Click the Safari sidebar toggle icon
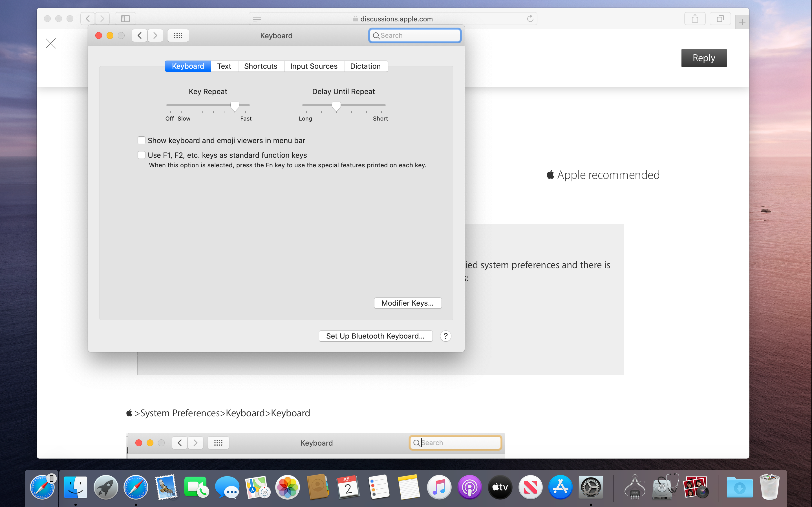Screen dimensions: 812x507 point(125,18)
